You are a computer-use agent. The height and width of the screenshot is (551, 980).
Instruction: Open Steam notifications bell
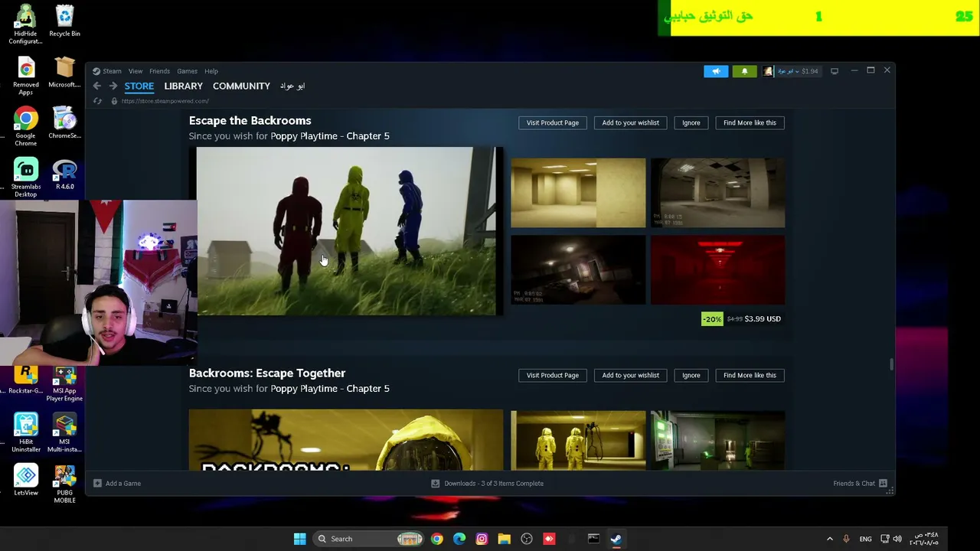[744, 71]
